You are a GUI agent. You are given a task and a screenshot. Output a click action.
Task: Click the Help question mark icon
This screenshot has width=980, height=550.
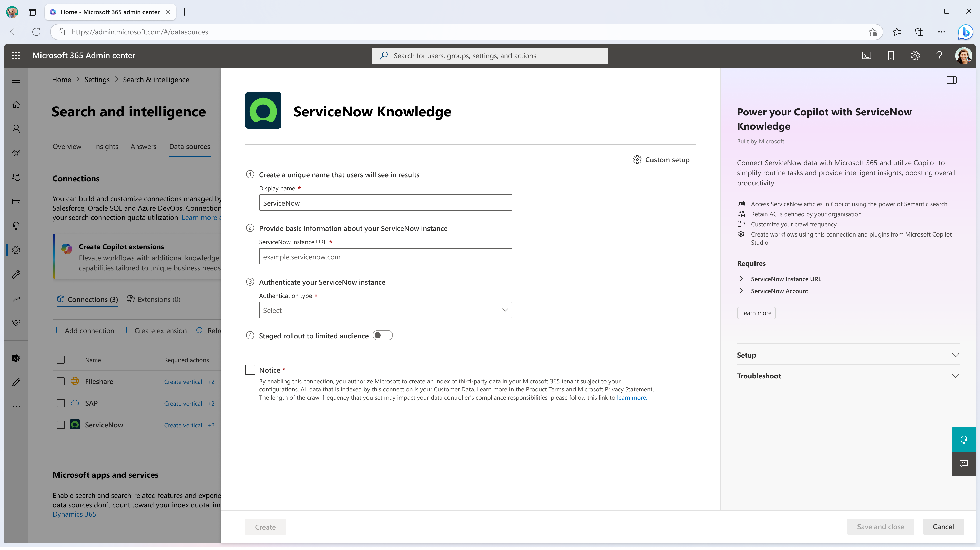(940, 55)
